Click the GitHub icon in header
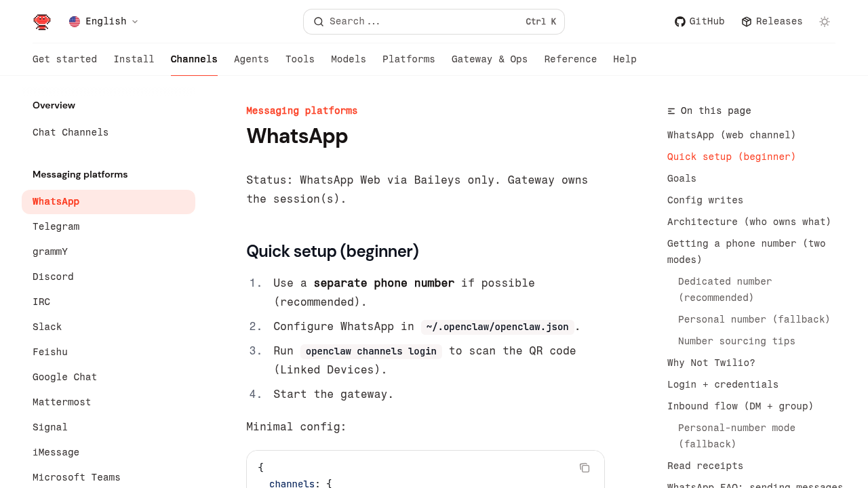This screenshot has height=488, width=868. (x=679, y=22)
